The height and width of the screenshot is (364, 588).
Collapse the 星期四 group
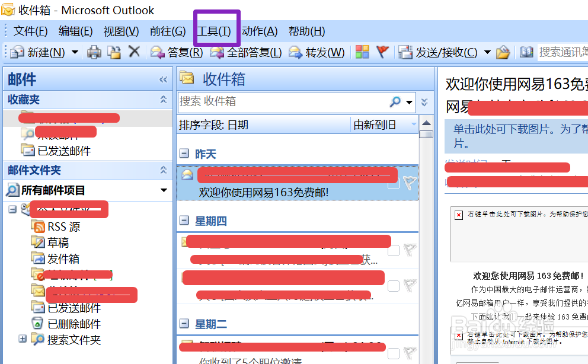point(184,221)
